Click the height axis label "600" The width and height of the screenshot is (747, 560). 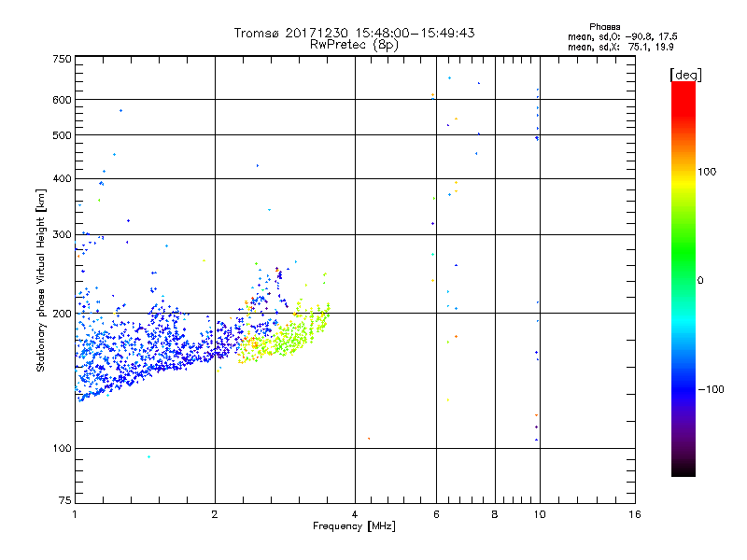(62, 100)
